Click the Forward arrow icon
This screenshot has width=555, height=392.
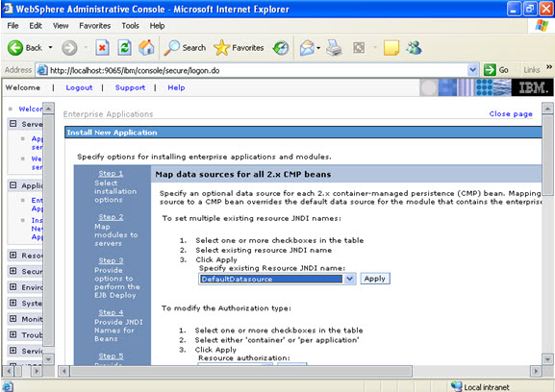(x=69, y=48)
